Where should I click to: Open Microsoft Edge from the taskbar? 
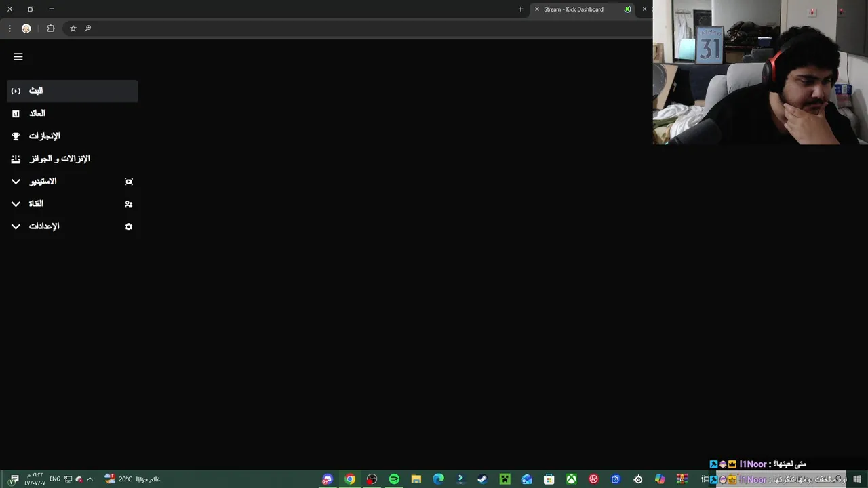439,479
